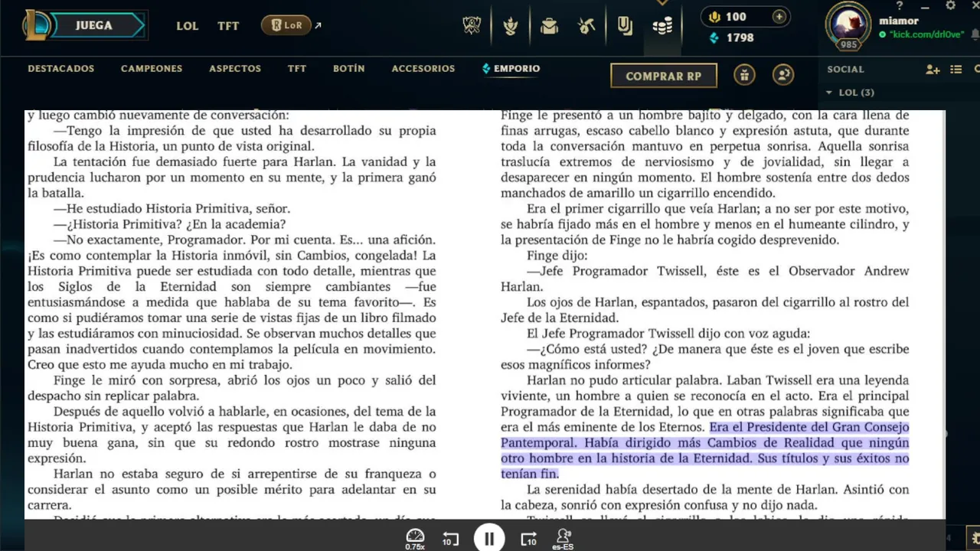Open the client settings gear icon
Screen dimensions: 980x551
coord(951,5)
